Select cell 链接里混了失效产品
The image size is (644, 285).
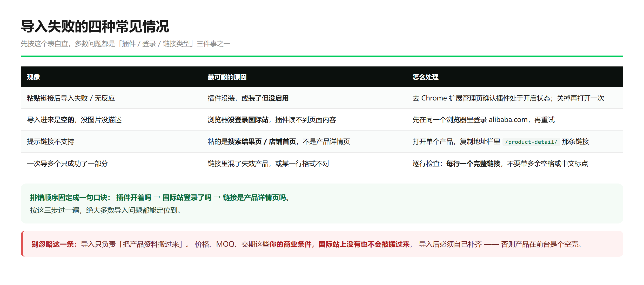point(304,164)
